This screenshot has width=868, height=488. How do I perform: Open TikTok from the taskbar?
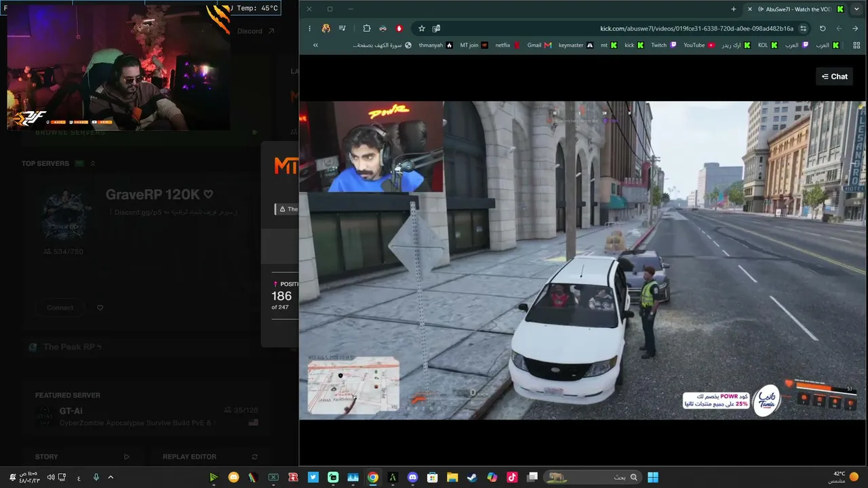[x=512, y=477]
